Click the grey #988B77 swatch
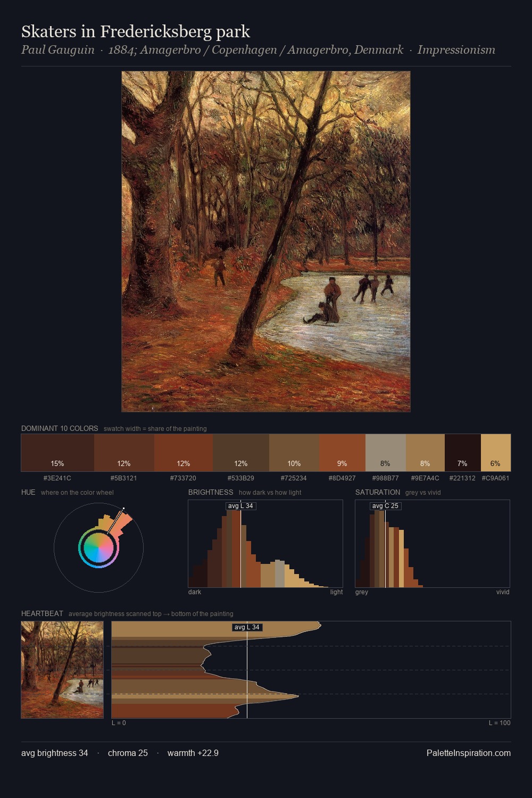Screen dimensions: 532x798 (x=386, y=453)
